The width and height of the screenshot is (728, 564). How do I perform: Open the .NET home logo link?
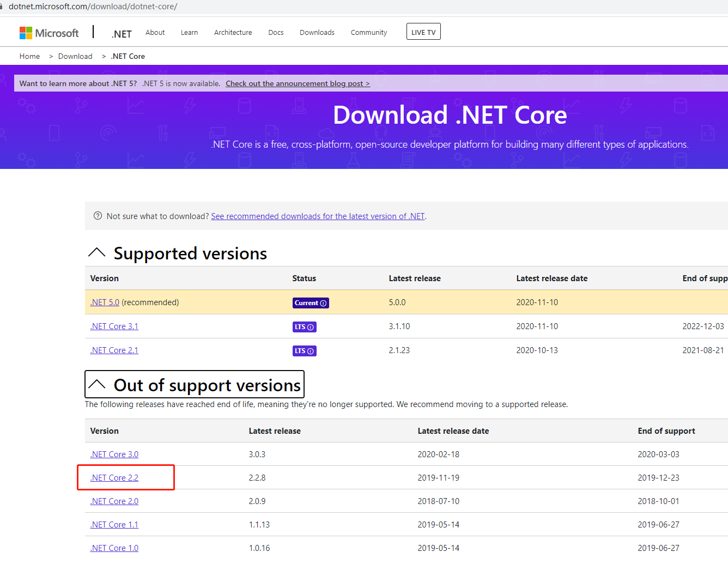pos(122,34)
